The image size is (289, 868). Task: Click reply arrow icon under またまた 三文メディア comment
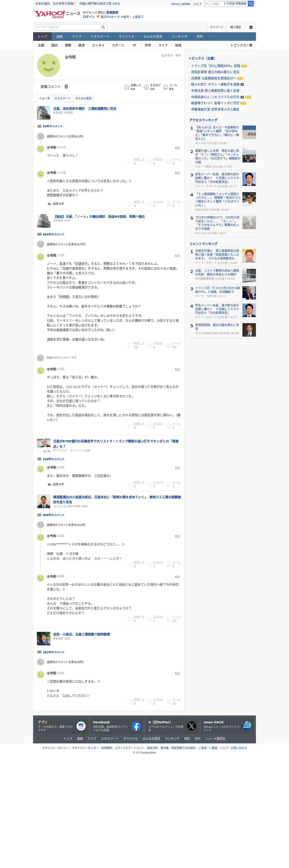tap(50, 204)
